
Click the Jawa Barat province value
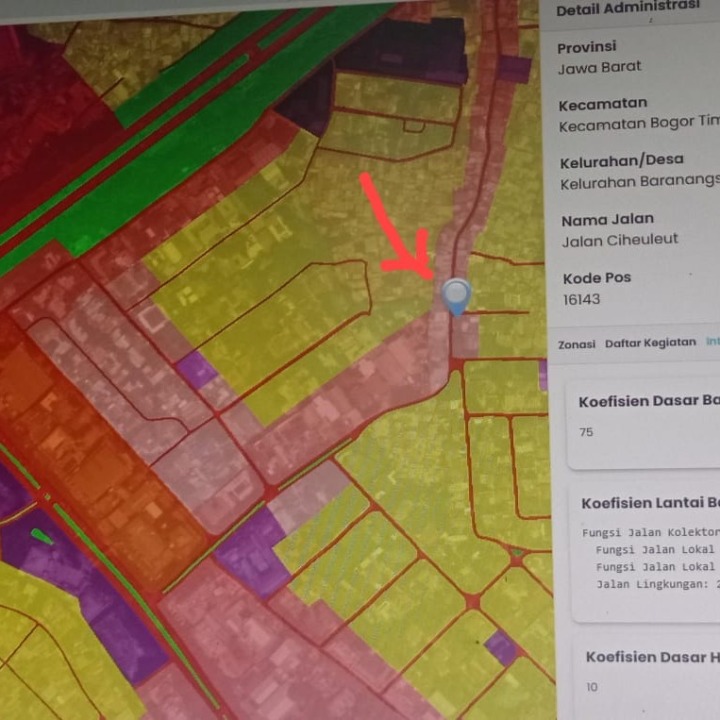click(600, 68)
